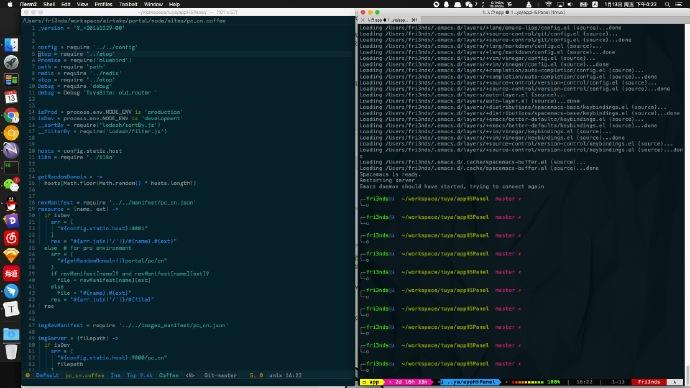Open the Help menu

174,4
